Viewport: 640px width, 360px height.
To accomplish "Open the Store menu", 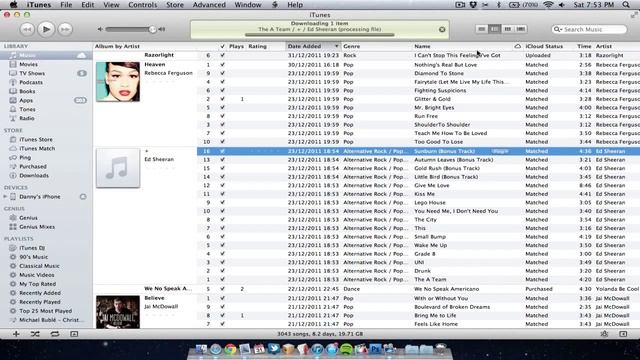I will coord(175,5).
